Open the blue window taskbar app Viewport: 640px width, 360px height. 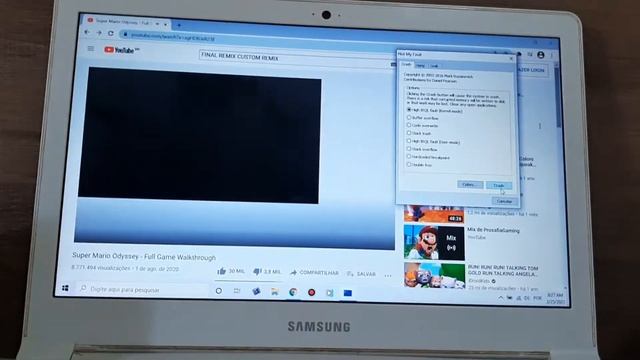pyautogui.click(x=348, y=293)
